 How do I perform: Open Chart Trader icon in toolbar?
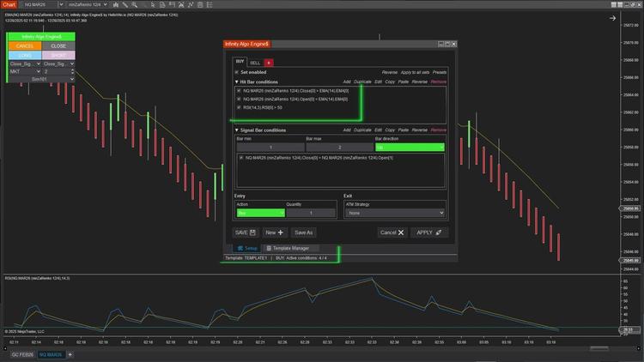[x=172, y=4]
